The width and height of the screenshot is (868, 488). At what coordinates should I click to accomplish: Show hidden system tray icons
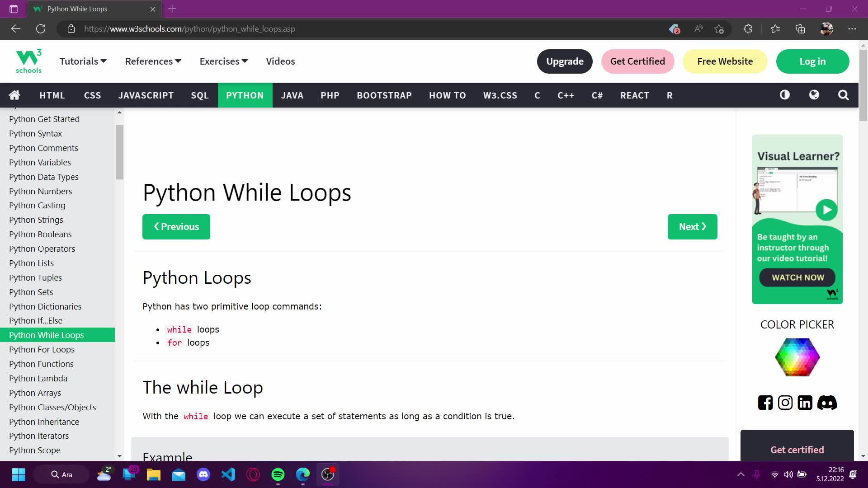741,474
